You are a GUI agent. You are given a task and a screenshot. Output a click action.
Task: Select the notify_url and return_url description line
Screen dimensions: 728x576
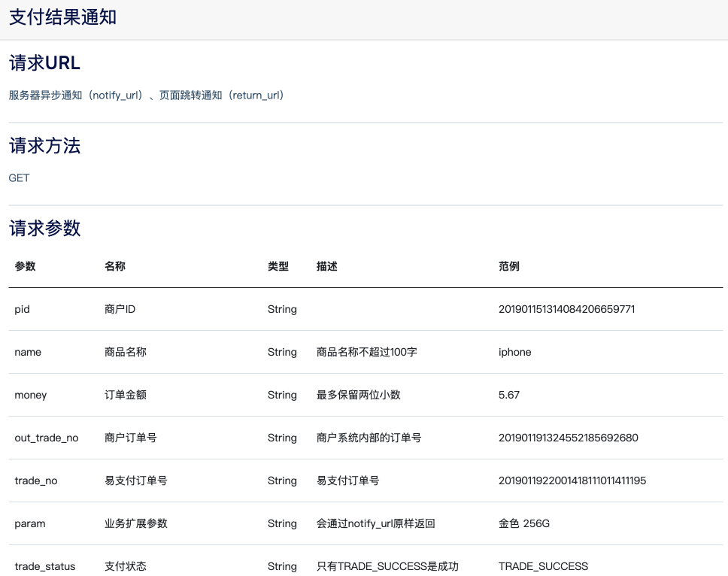[147, 95]
